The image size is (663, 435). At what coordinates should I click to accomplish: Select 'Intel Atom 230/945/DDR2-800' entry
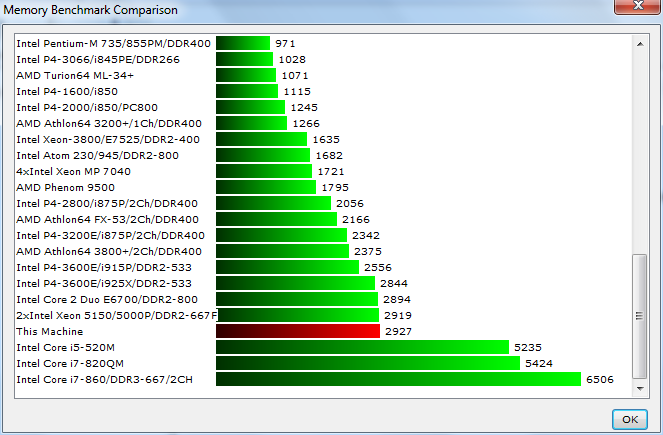[x=98, y=155]
